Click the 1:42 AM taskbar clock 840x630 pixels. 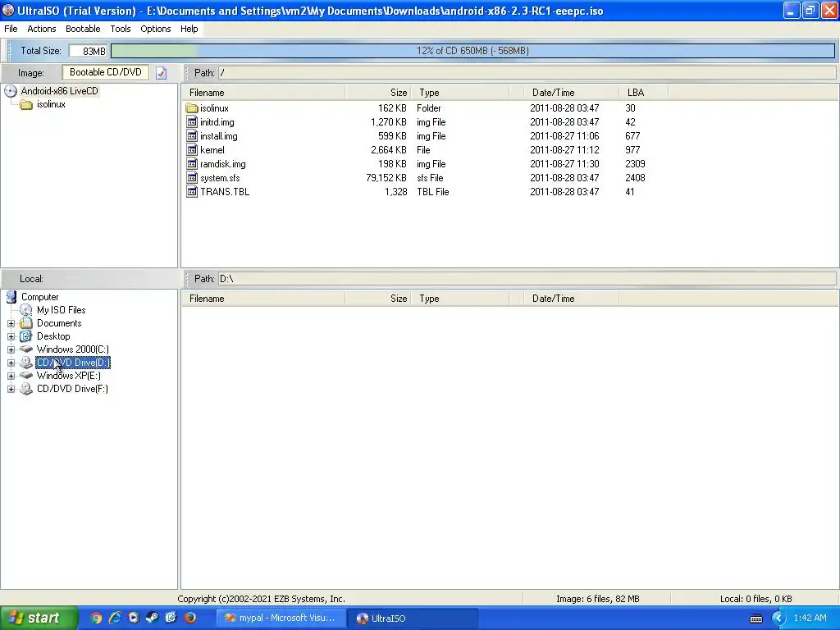coord(810,619)
